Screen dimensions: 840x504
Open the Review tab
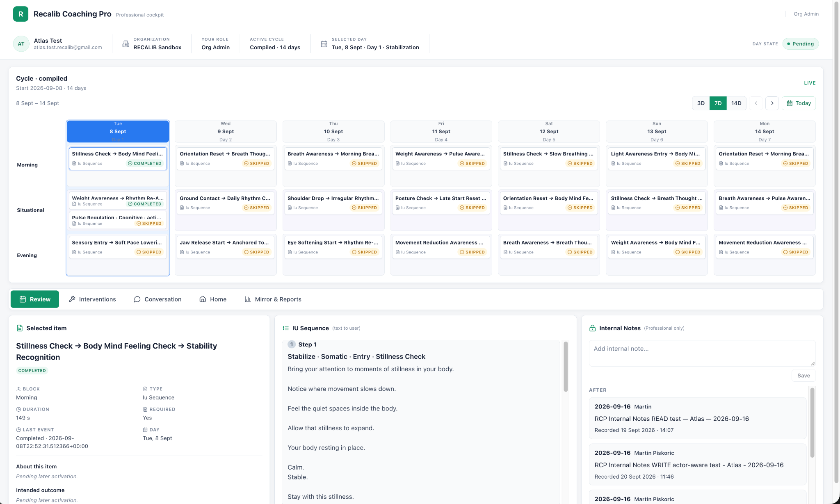pyautogui.click(x=35, y=299)
